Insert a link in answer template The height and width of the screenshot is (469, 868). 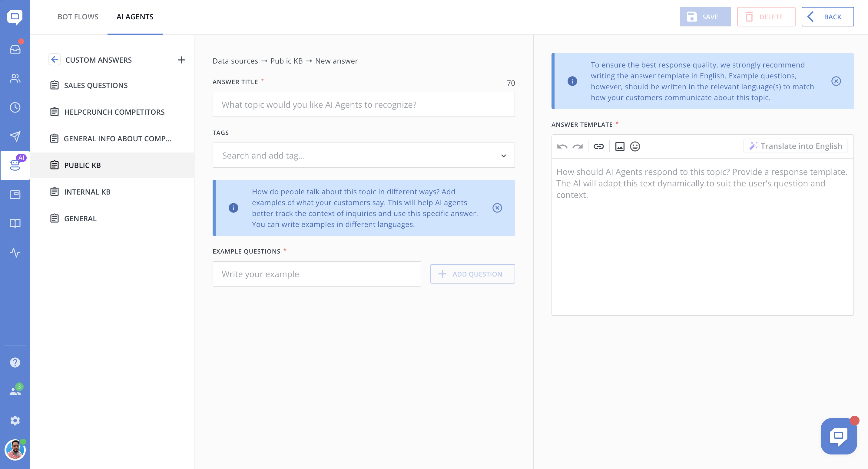point(598,146)
